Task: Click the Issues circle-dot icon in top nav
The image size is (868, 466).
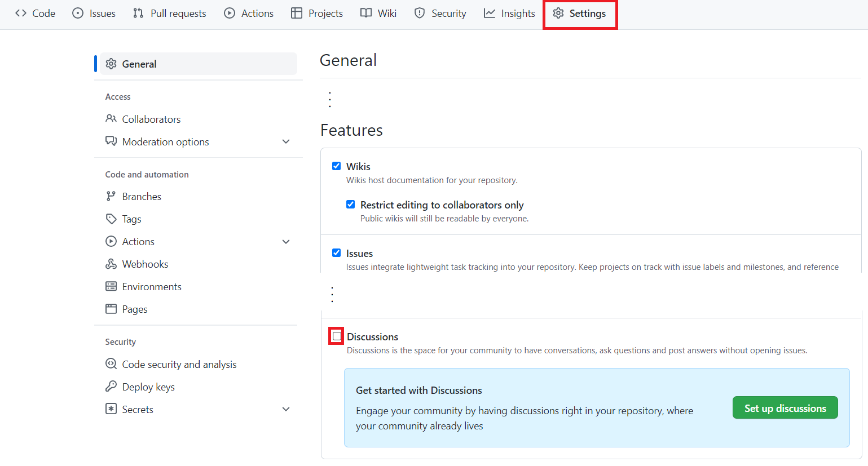Action: coord(78,13)
